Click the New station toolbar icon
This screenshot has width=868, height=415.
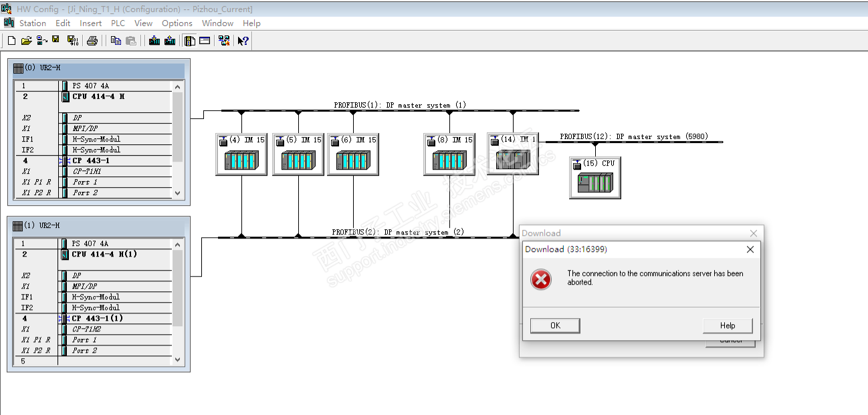click(11, 41)
